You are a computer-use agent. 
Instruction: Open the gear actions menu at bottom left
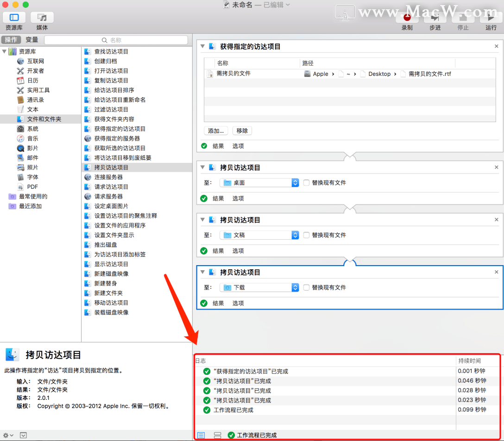(8, 435)
